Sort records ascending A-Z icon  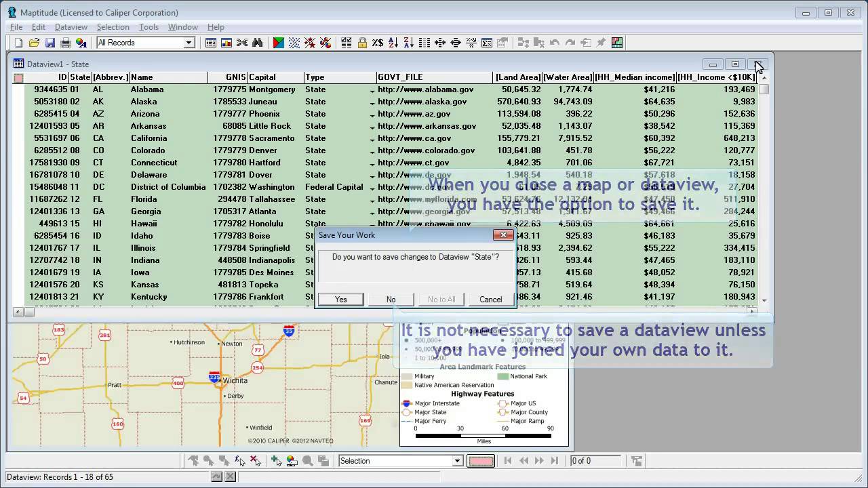[393, 43]
